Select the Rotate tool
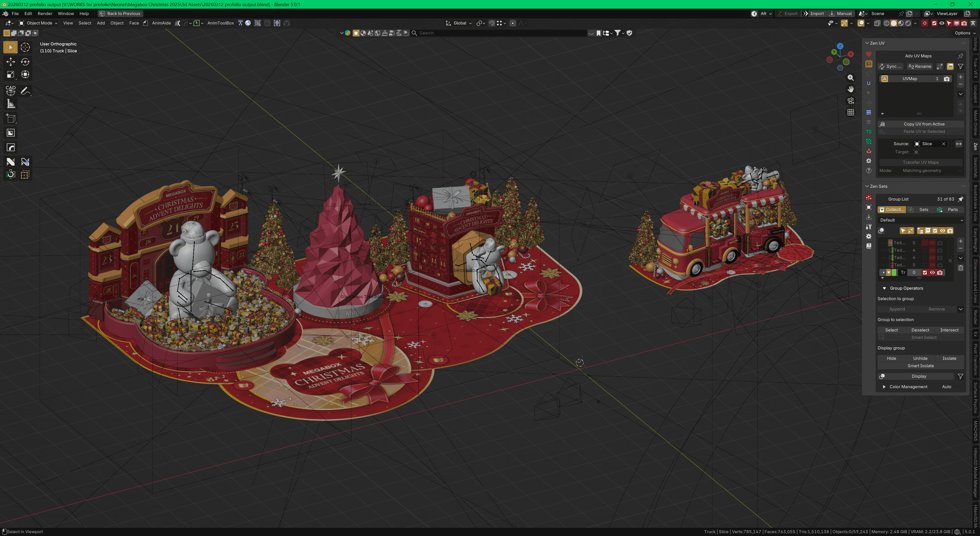Screen dimensions: 980x536 [25, 62]
